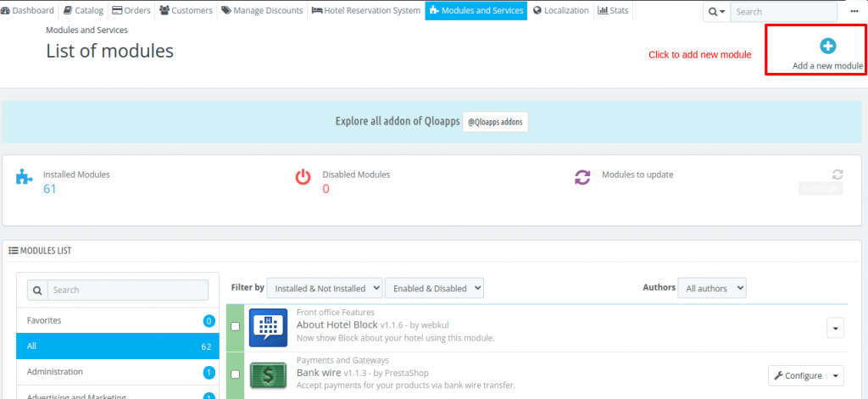Open the top search magnifier dropdown
The width and height of the screenshot is (868, 399).
click(x=716, y=12)
